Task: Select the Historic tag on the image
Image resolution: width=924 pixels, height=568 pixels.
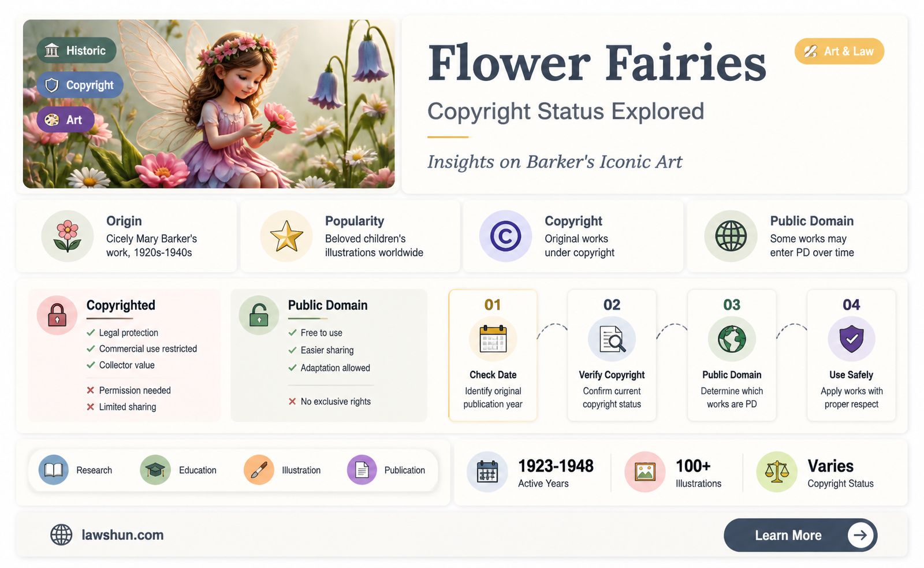Action: point(76,51)
